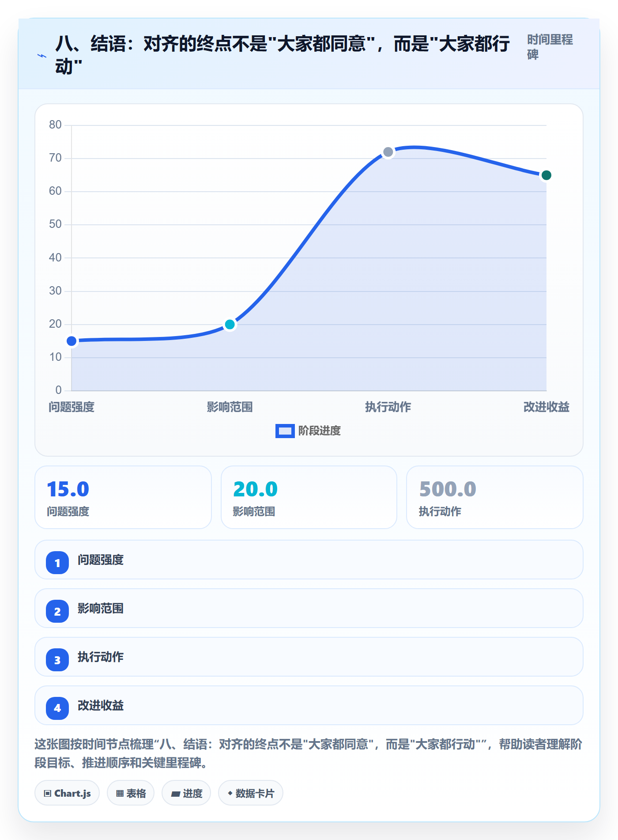The height and width of the screenshot is (840, 618).
Task: Click the 数据卡片 tag
Action: pyautogui.click(x=251, y=793)
